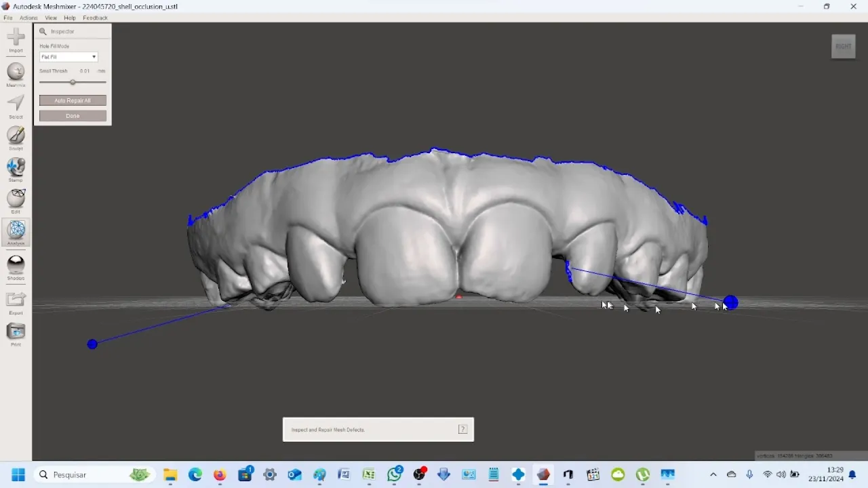
Task: Open Microsoft Edge from taskbar
Action: [x=195, y=474]
